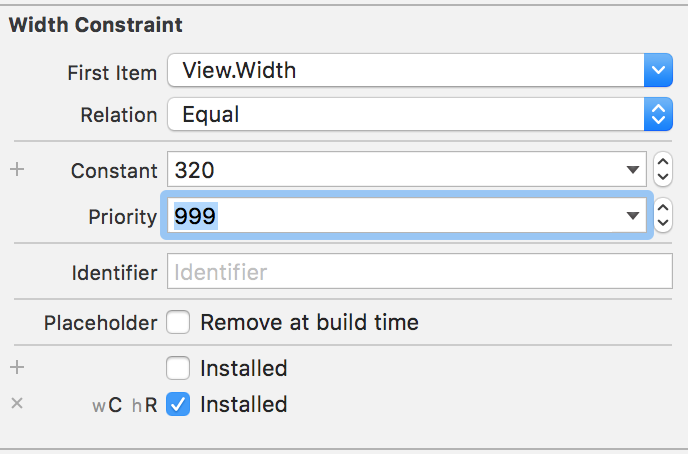Screen dimensions: 688x454
Task: Open the Constant field dropdown arrow
Action: [632, 170]
